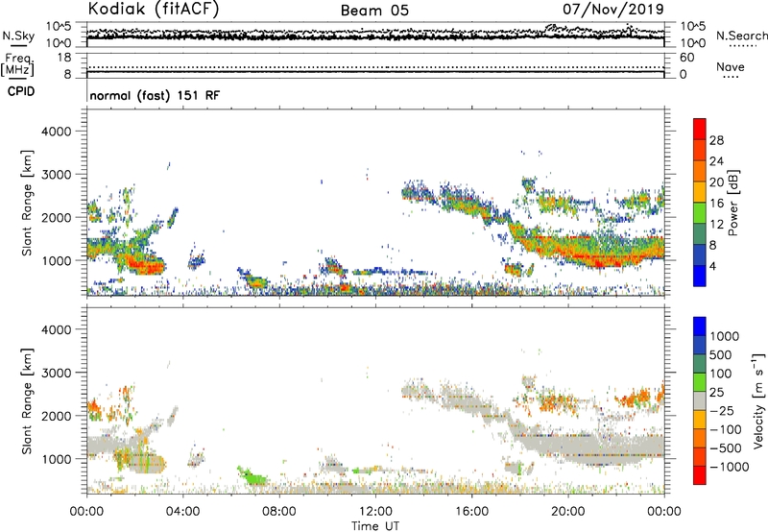Click the '12:00' time axis tick label
Screen dimensions: 768x532
[x=375, y=512]
